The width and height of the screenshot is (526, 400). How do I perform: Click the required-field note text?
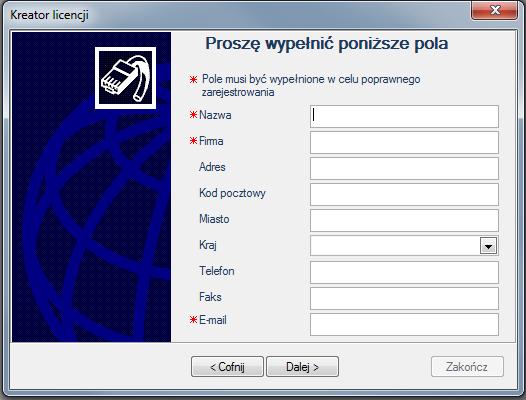(x=311, y=86)
